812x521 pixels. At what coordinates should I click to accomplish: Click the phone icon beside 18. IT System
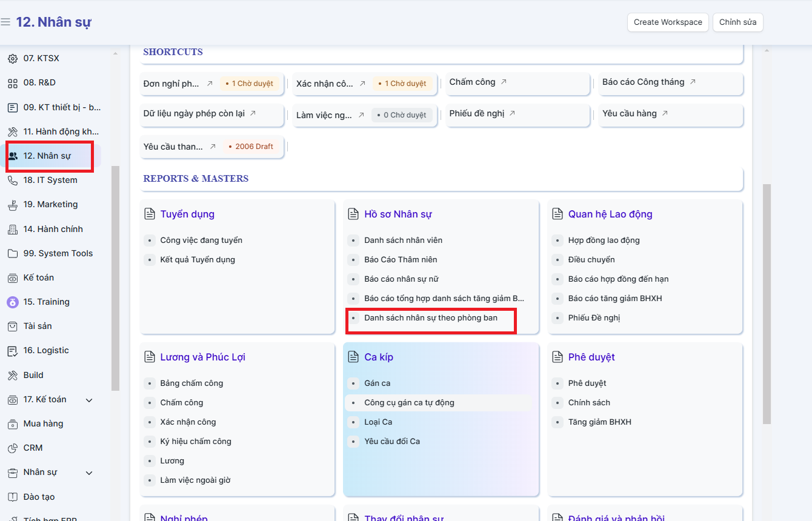click(x=12, y=181)
